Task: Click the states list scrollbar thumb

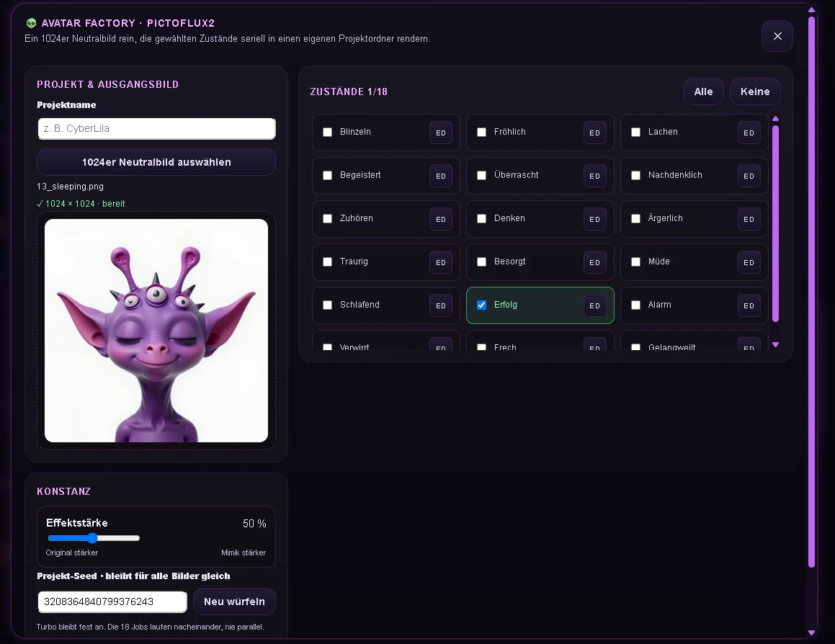Action: point(775,223)
